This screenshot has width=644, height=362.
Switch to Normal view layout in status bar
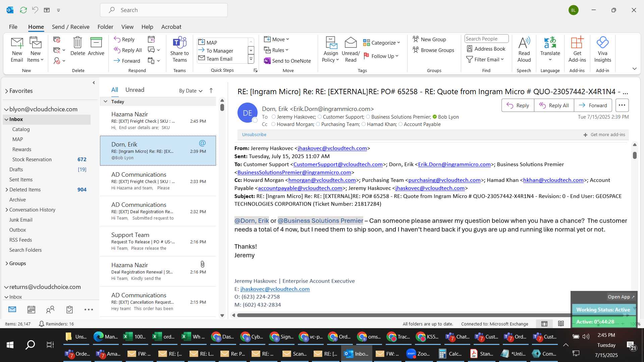click(544, 323)
